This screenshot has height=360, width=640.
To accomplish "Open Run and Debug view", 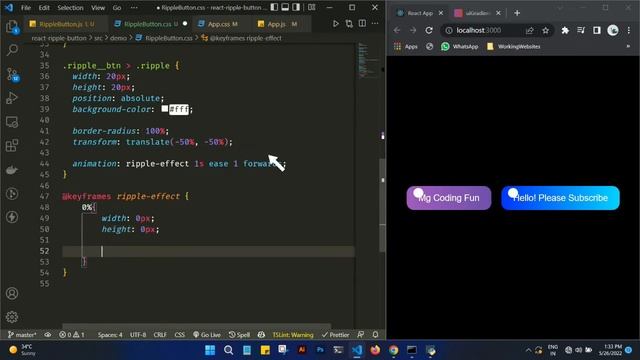I will point(12,98).
